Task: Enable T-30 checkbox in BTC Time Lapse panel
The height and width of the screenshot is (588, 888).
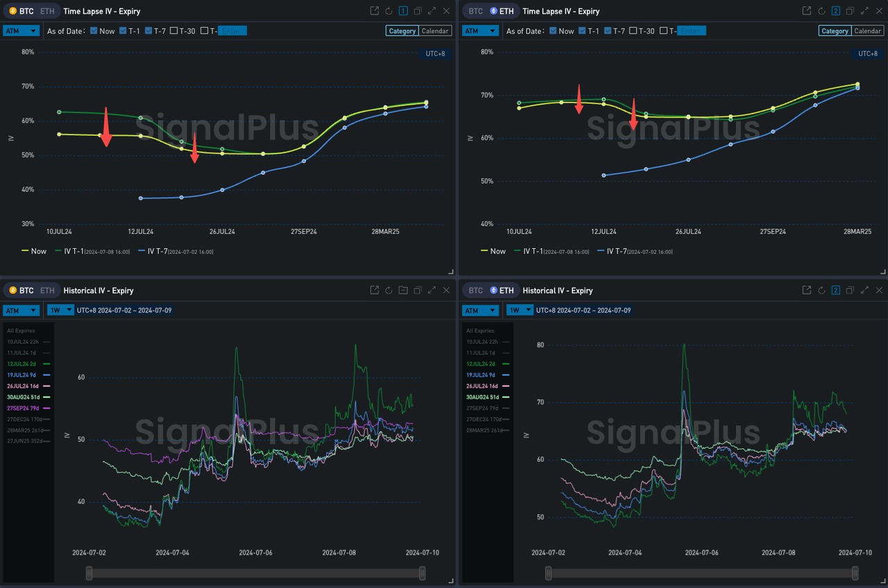Action: pos(173,31)
